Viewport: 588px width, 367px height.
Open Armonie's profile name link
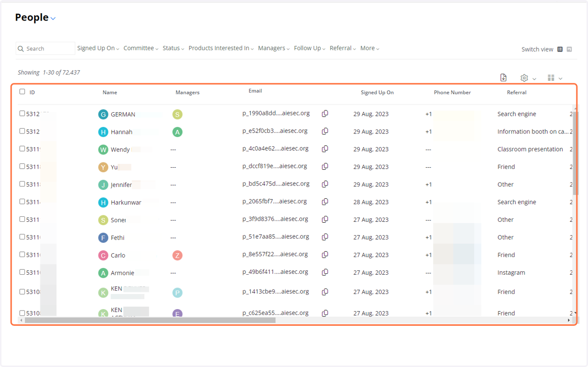click(122, 273)
